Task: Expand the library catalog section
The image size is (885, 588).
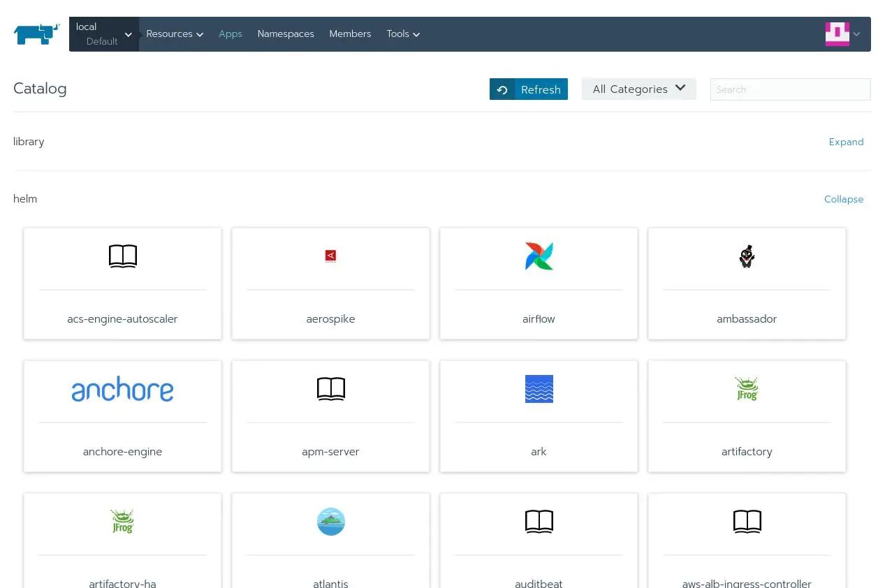Action: [x=846, y=142]
